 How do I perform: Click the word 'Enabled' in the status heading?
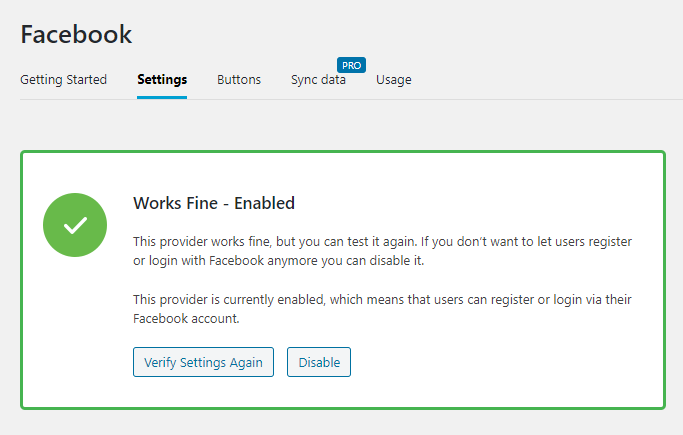[265, 203]
